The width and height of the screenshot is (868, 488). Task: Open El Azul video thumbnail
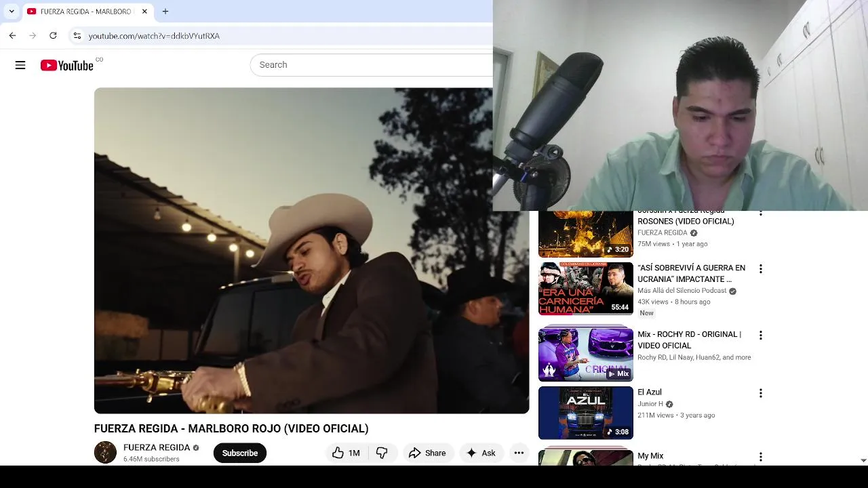click(x=586, y=413)
